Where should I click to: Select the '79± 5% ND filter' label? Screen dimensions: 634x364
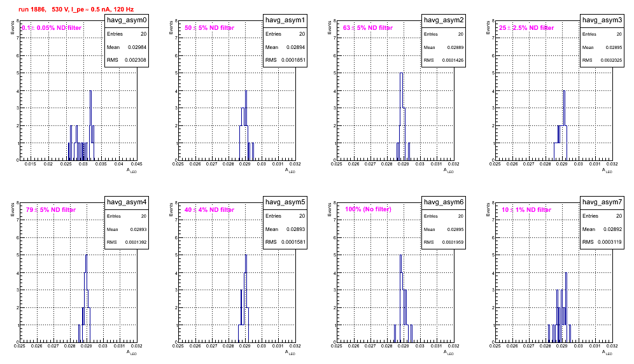pos(51,210)
